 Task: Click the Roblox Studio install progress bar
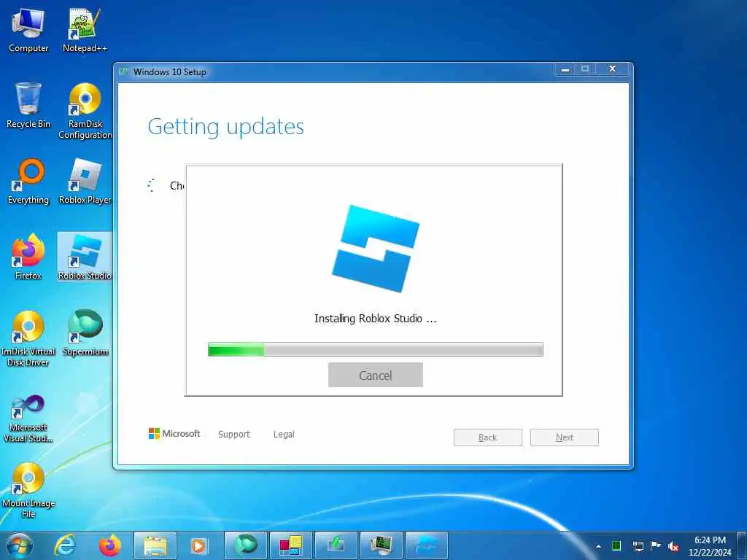[376, 349]
